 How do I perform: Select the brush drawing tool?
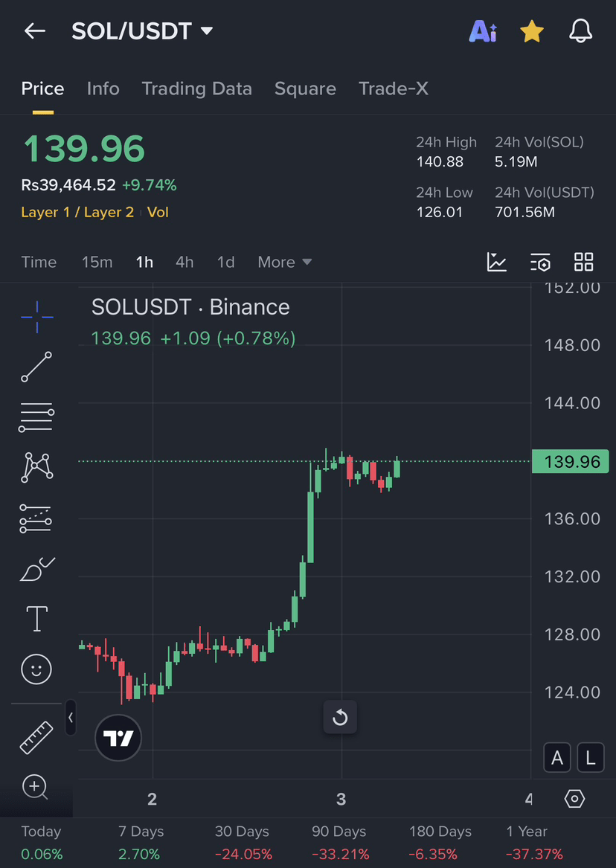point(37,569)
